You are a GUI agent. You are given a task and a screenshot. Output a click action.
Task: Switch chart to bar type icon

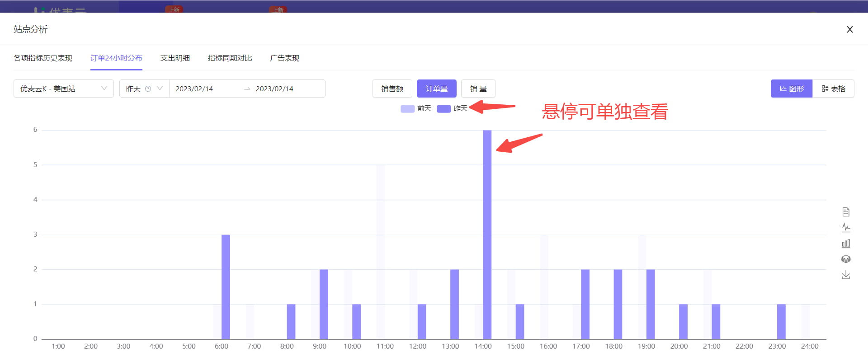tap(846, 243)
